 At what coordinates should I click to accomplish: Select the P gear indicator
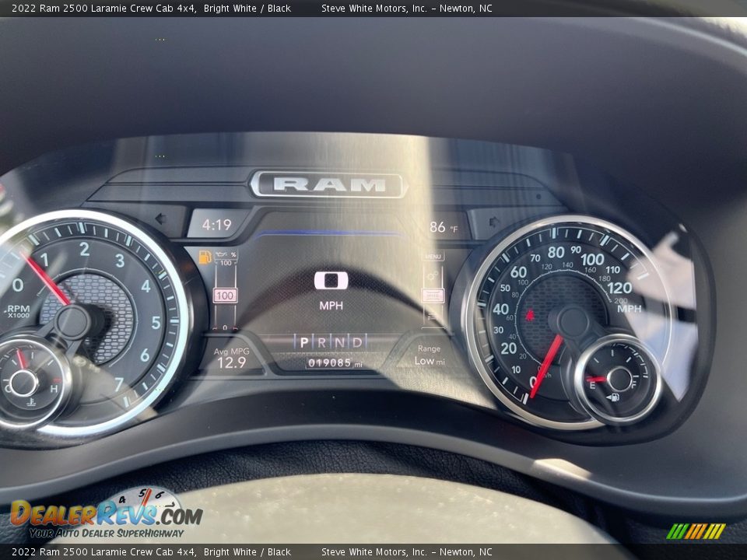coord(304,342)
